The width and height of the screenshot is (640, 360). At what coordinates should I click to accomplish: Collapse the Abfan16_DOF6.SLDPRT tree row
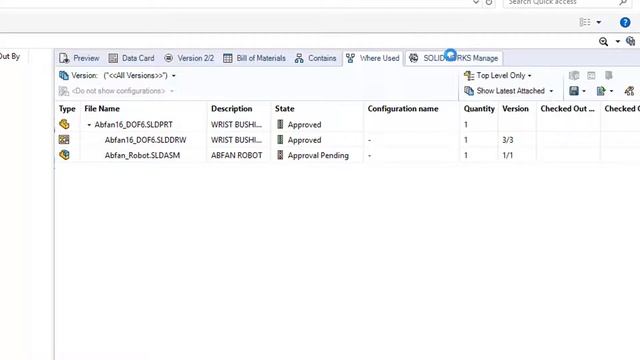point(89,125)
